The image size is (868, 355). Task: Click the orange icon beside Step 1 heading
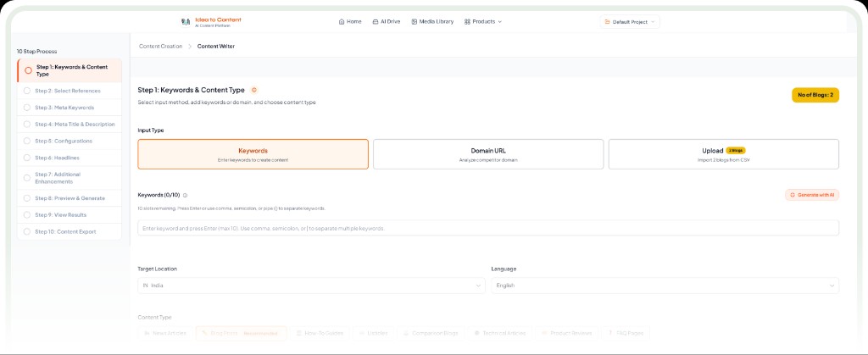point(253,90)
